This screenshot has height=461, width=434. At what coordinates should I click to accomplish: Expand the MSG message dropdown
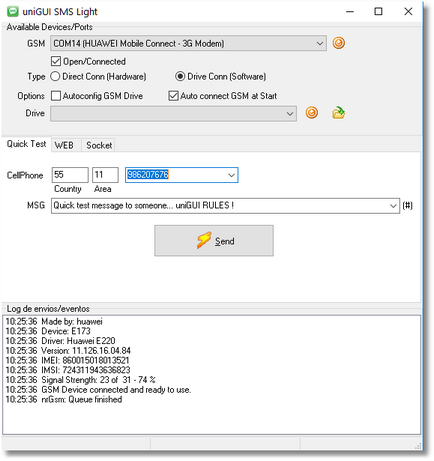tap(393, 206)
